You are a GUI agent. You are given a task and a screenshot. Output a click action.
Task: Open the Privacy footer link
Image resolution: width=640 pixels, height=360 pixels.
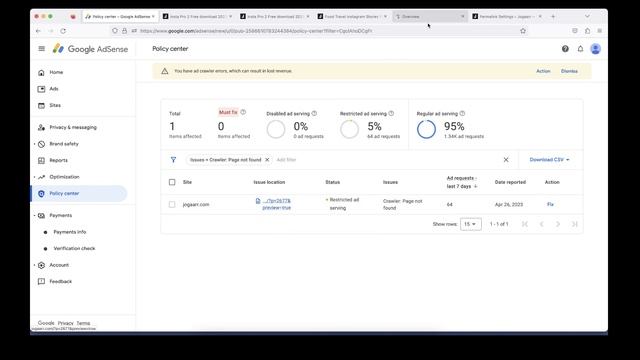coord(65,323)
